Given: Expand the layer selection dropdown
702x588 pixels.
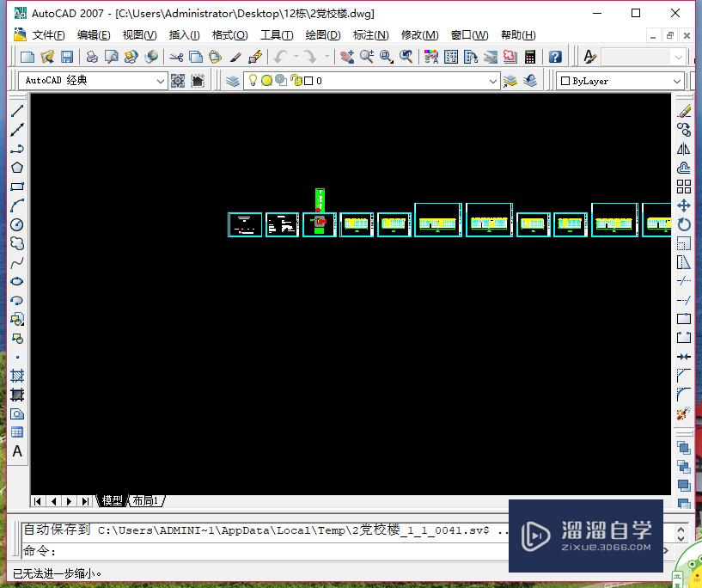Looking at the screenshot, I should pos(495,80).
